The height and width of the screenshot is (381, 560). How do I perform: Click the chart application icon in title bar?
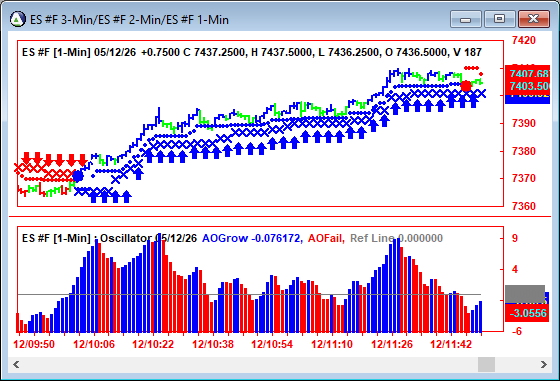18,19
